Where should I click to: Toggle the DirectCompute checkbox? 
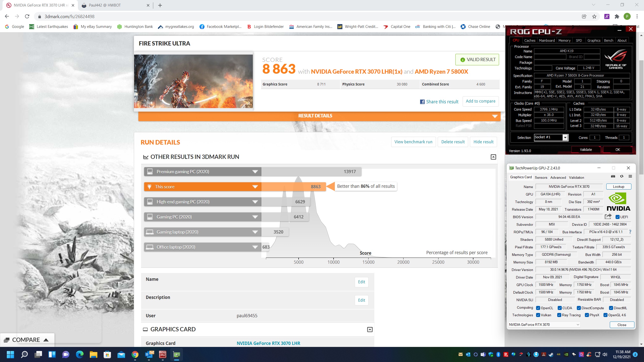pyautogui.click(x=579, y=308)
